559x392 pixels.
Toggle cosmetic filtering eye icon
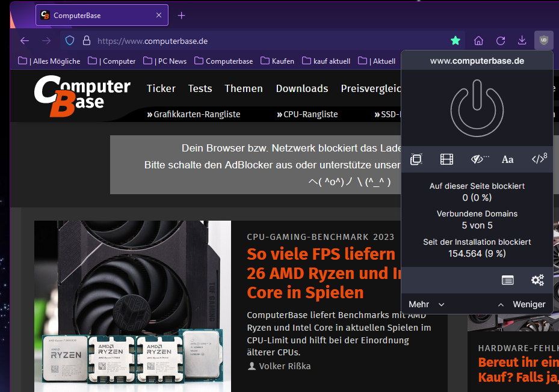click(480, 159)
